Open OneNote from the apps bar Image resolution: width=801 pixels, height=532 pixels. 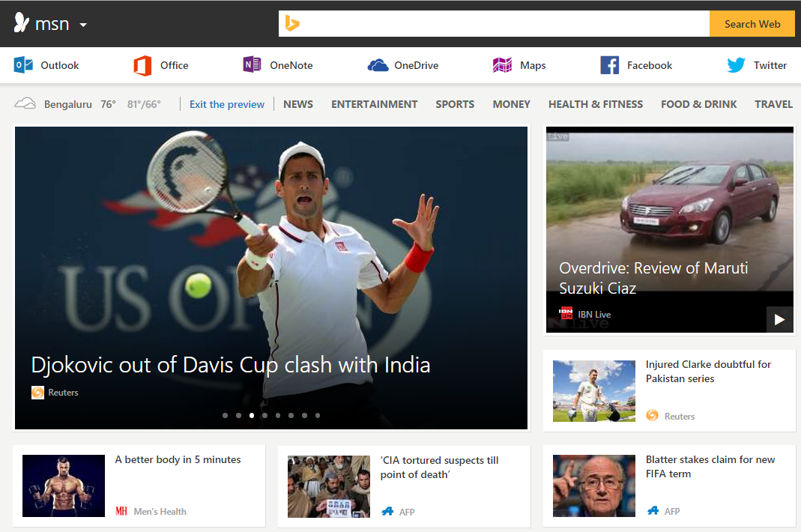277,65
